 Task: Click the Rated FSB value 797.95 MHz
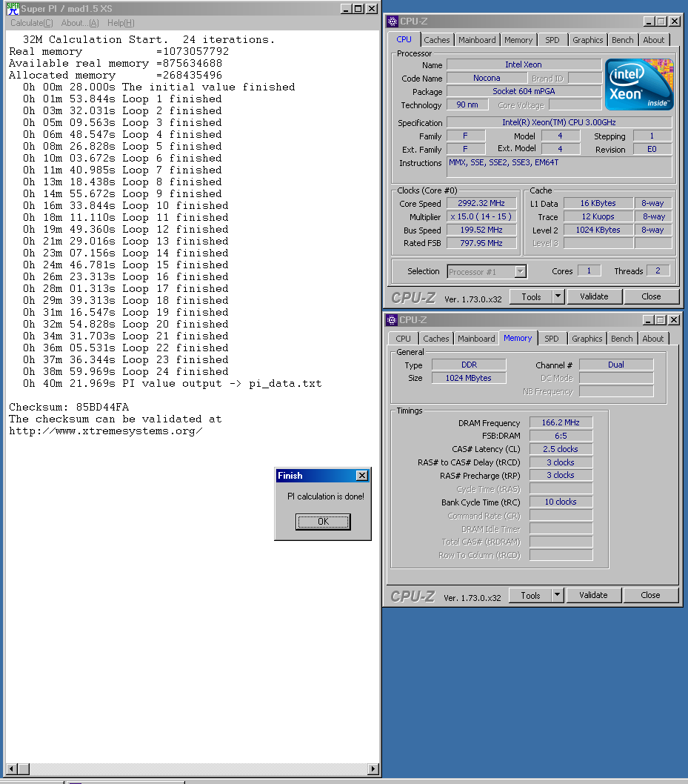[481, 243]
